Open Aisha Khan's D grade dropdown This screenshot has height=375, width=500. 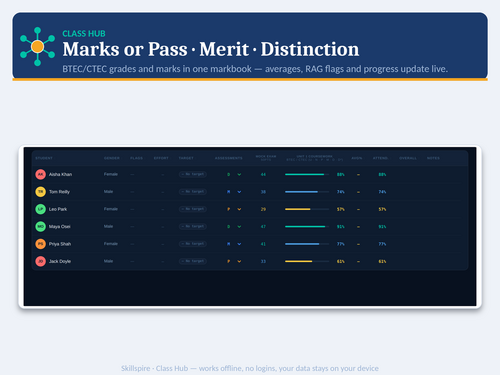click(x=234, y=174)
